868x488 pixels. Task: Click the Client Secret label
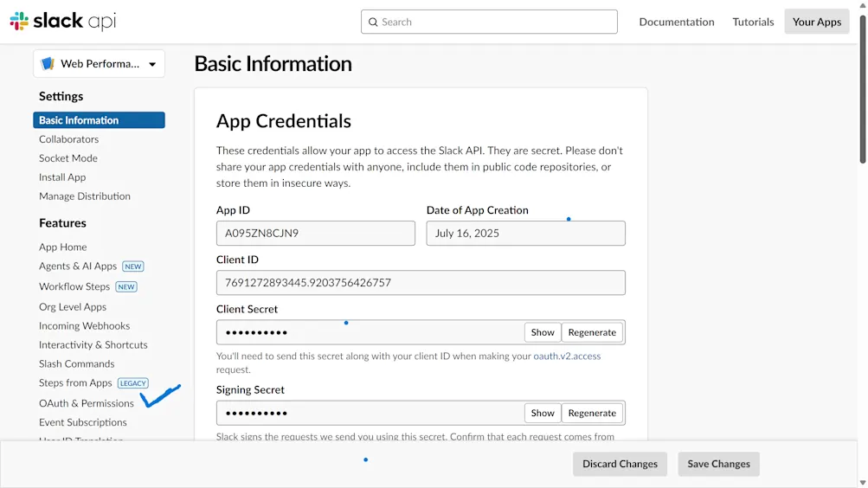(x=247, y=309)
